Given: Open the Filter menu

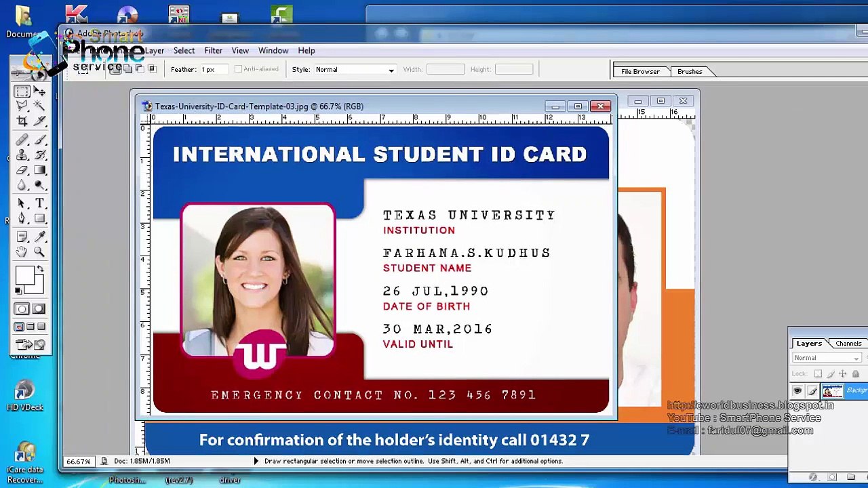Looking at the screenshot, I should tap(213, 50).
